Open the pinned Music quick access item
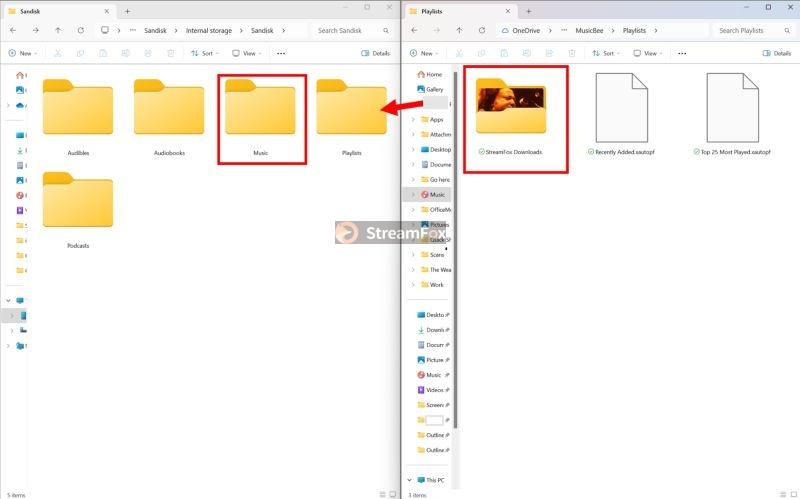This screenshot has height=499, width=800. click(x=433, y=375)
